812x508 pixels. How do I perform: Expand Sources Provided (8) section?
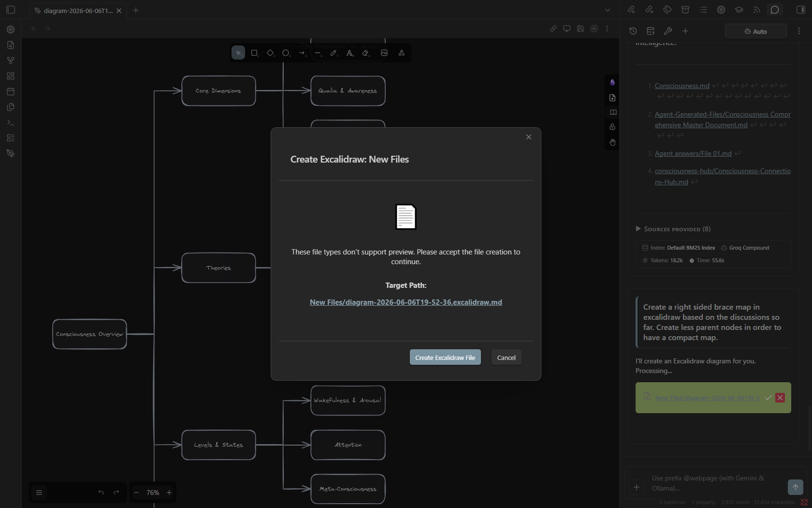pos(673,229)
